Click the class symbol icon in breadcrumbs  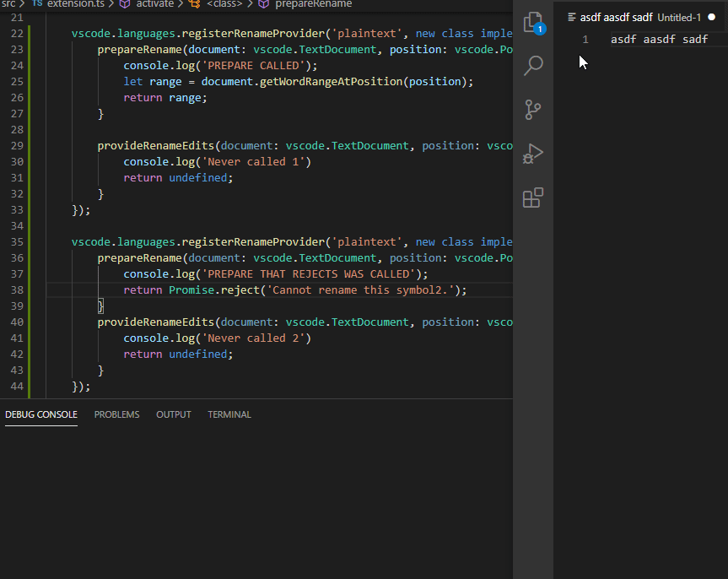[195, 4]
